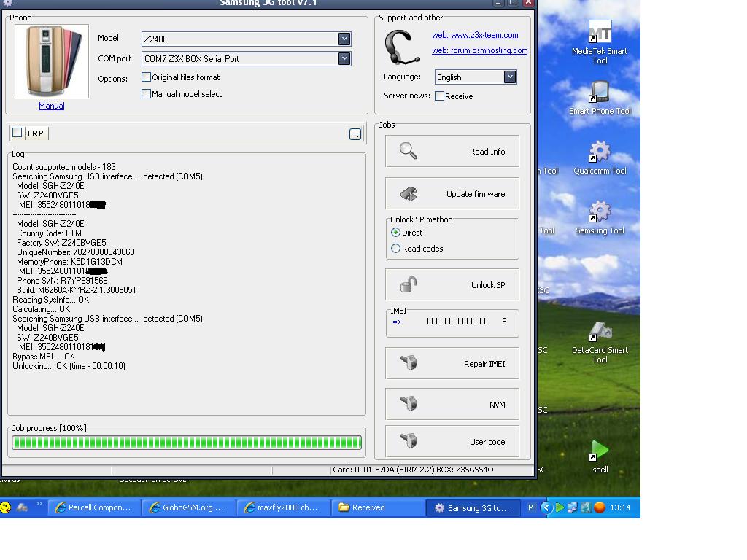This screenshot has width=747, height=560.
Task: Click log line 'Count supported models - 183'
Action: (x=64, y=167)
